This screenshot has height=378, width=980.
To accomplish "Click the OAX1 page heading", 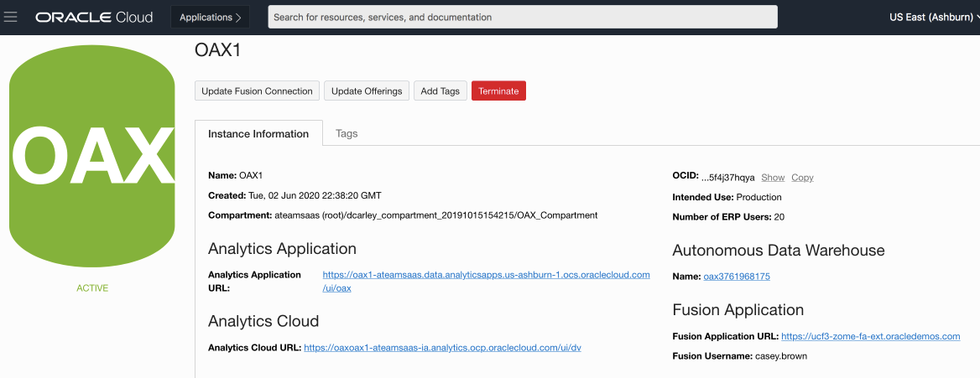I will click(x=218, y=50).
